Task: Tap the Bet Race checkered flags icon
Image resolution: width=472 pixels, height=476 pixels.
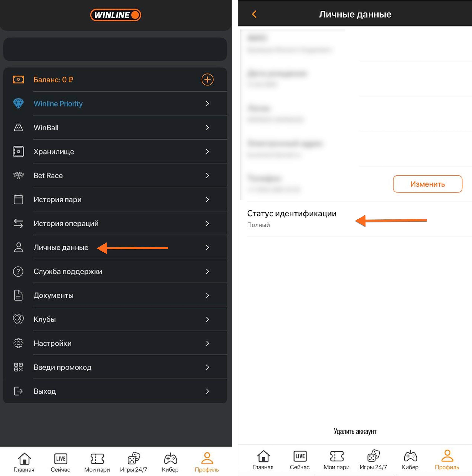Action: click(x=18, y=175)
